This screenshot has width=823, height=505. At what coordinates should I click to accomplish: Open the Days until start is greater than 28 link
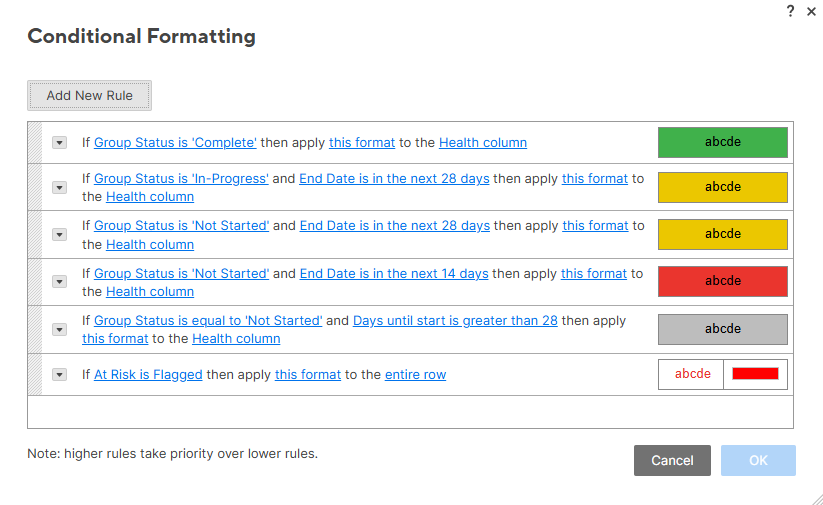coord(455,321)
